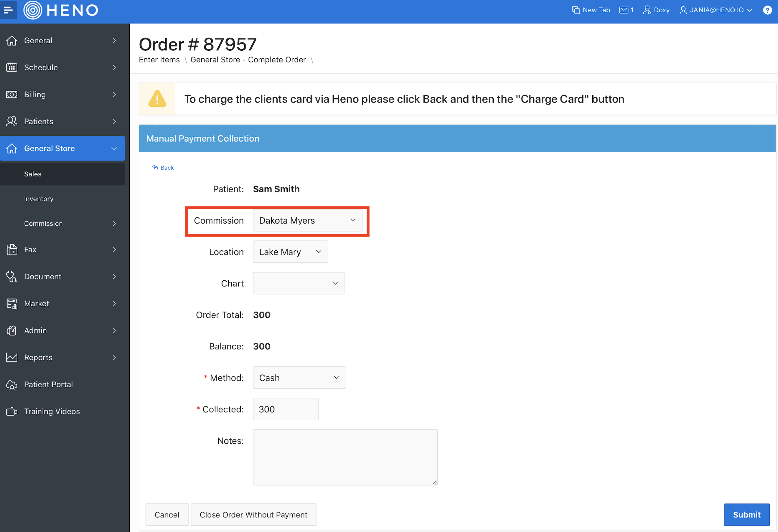This screenshot has width=778, height=532.
Task: Click Close Order Without Payment button
Action: tap(253, 515)
